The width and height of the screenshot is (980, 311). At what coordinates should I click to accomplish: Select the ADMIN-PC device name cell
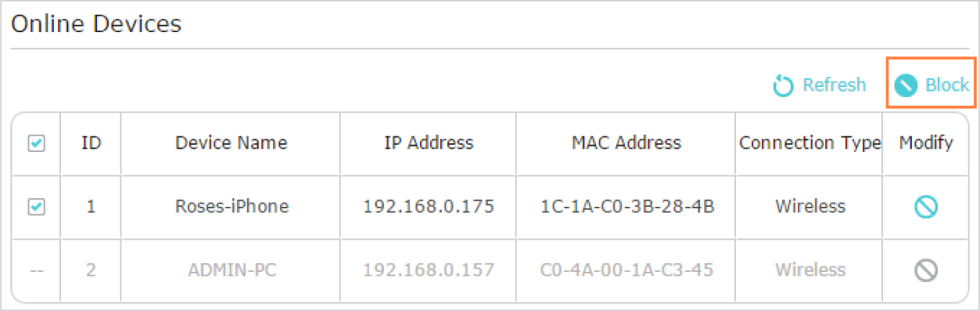point(231,270)
